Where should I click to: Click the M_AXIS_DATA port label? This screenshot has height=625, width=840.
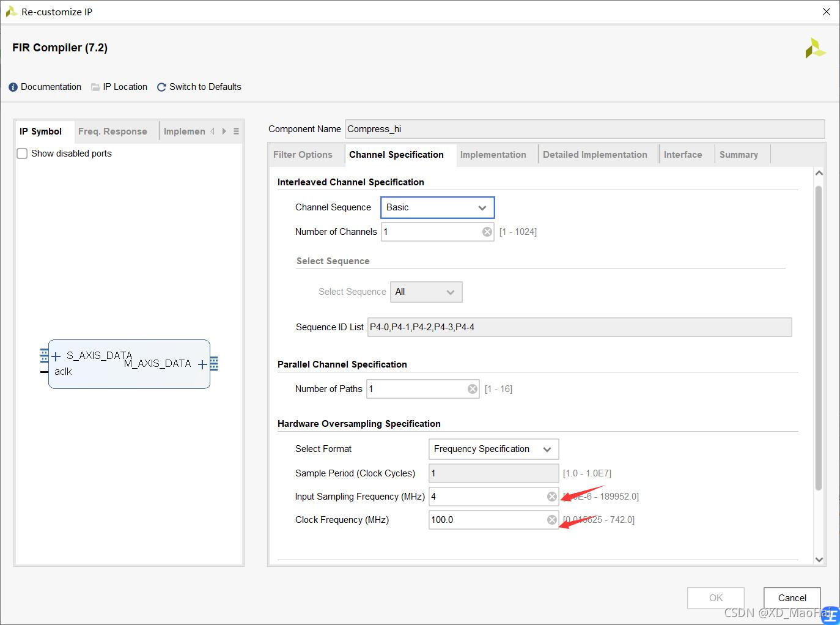[x=158, y=364]
